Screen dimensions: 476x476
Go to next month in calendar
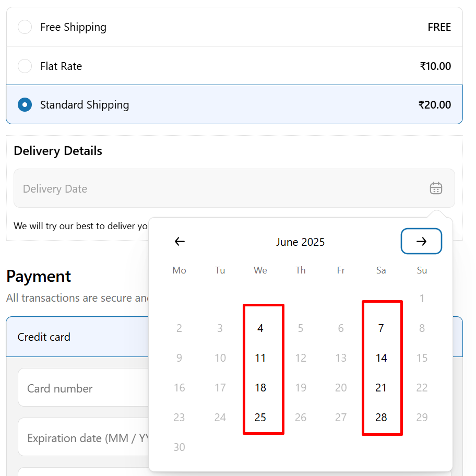pyautogui.click(x=421, y=241)
